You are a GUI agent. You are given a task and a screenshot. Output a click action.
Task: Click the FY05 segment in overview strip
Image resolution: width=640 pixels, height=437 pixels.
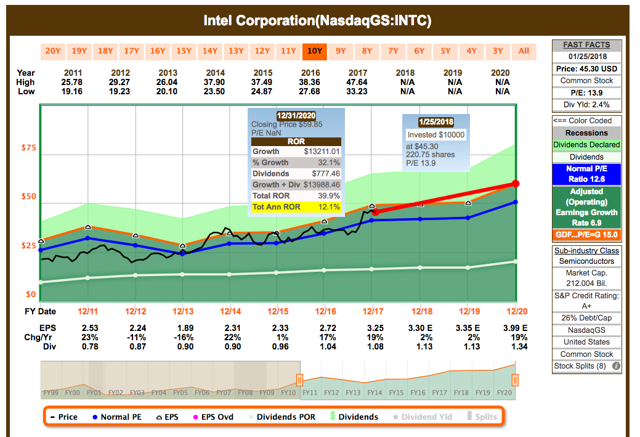click(x=180, y=393)
